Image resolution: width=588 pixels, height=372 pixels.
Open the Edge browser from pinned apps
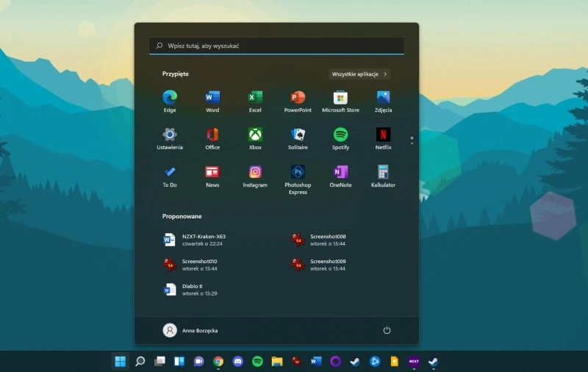[170, 101]
